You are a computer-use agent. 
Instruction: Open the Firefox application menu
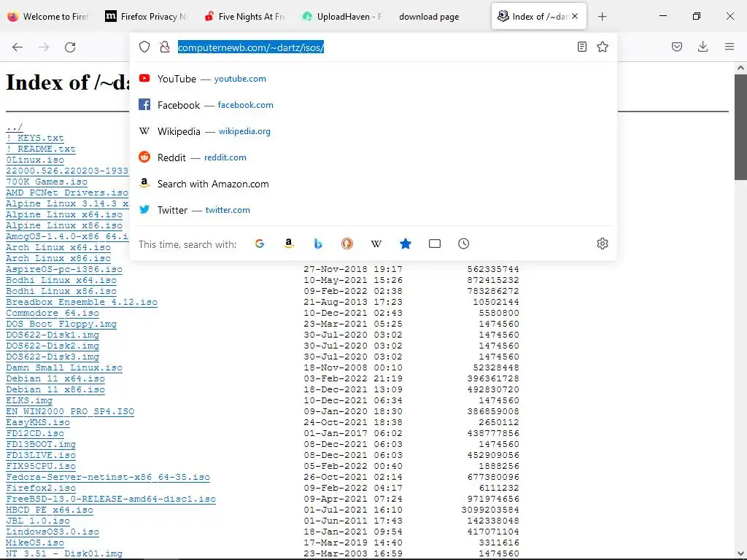coord(729,47)
